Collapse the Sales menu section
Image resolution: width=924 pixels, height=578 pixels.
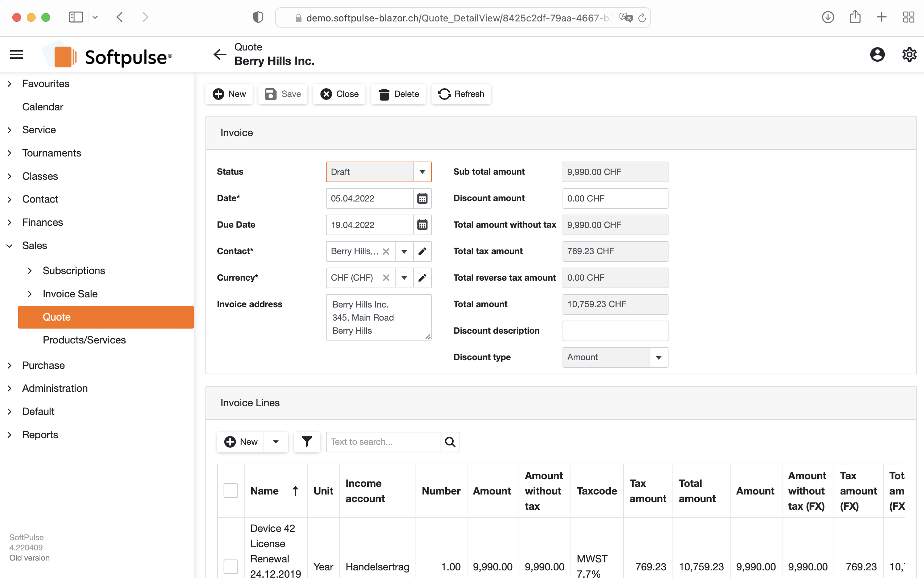click(9, 246)
